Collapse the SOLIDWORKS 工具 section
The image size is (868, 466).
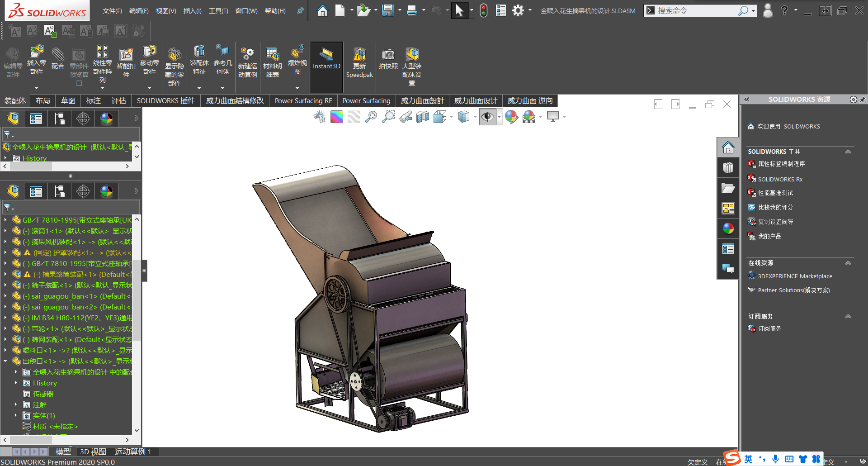tap(848, 152)
